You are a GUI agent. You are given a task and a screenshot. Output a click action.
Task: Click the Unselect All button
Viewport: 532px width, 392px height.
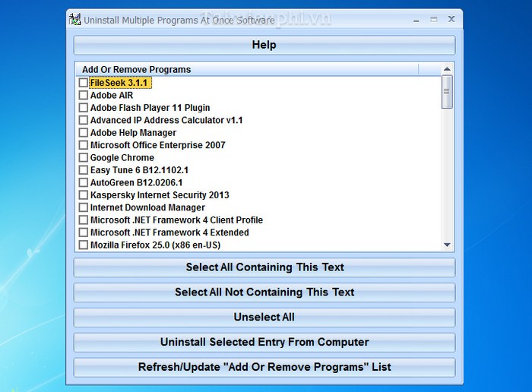click(x=264, y=318)
